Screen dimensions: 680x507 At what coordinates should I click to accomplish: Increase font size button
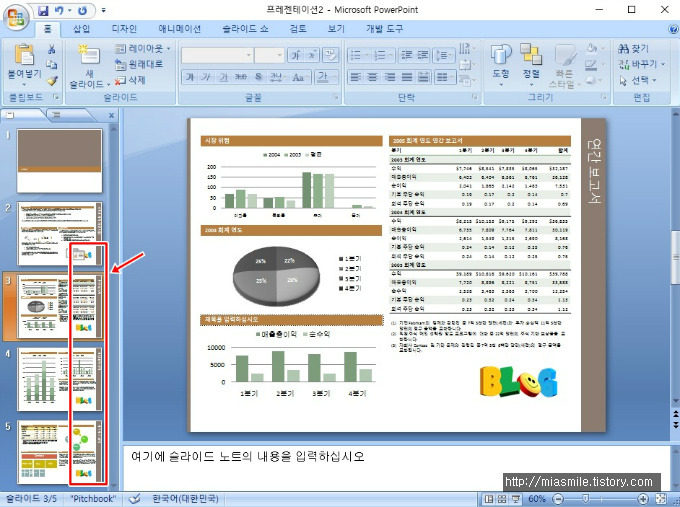coord(296,55)
